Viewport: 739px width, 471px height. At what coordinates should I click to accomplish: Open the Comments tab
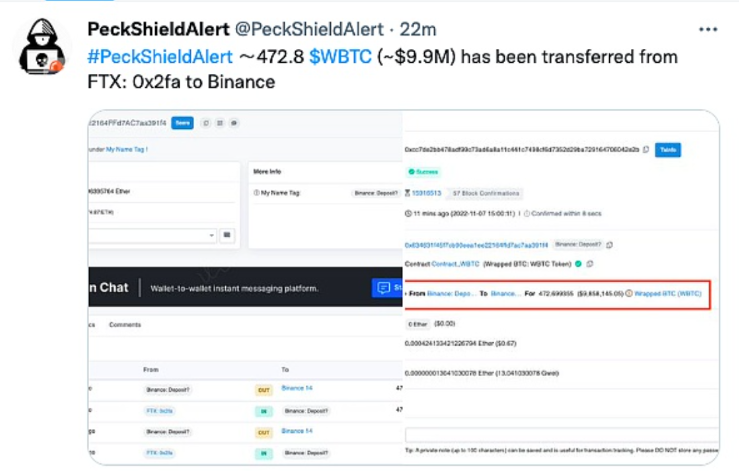click(125, 325)
